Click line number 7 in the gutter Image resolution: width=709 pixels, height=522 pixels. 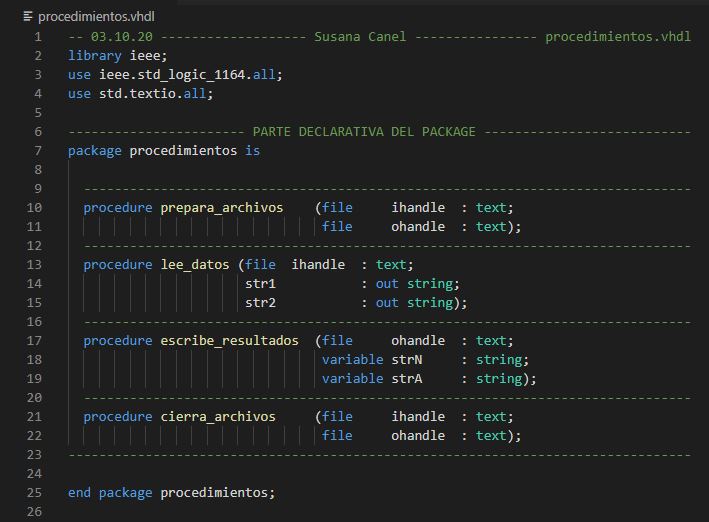point(37,151)
